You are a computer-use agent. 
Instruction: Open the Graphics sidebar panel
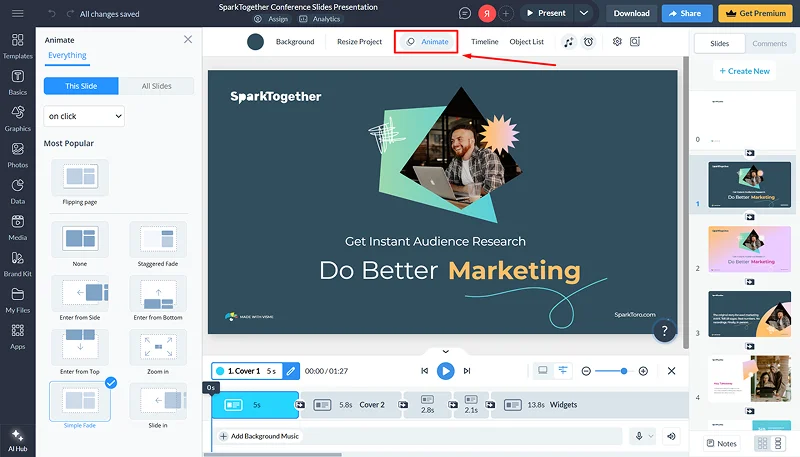pos(17,119)
